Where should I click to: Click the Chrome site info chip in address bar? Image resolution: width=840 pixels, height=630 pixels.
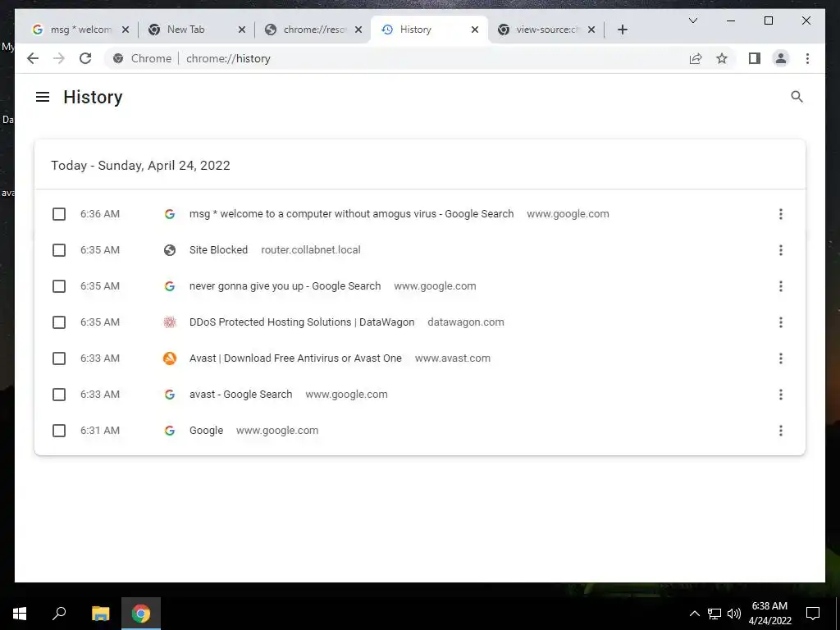[142, 58]
